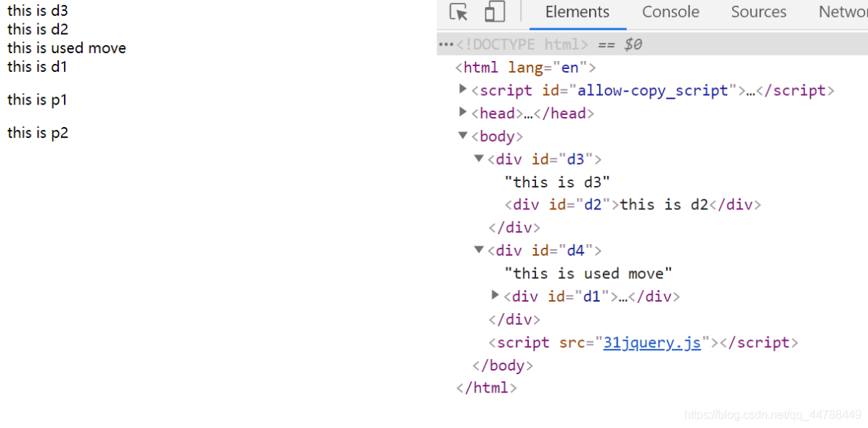This screenshot has width=868, height=428.
Task: Click page paragraph "this is p1"
Action: tap(38, 100)
